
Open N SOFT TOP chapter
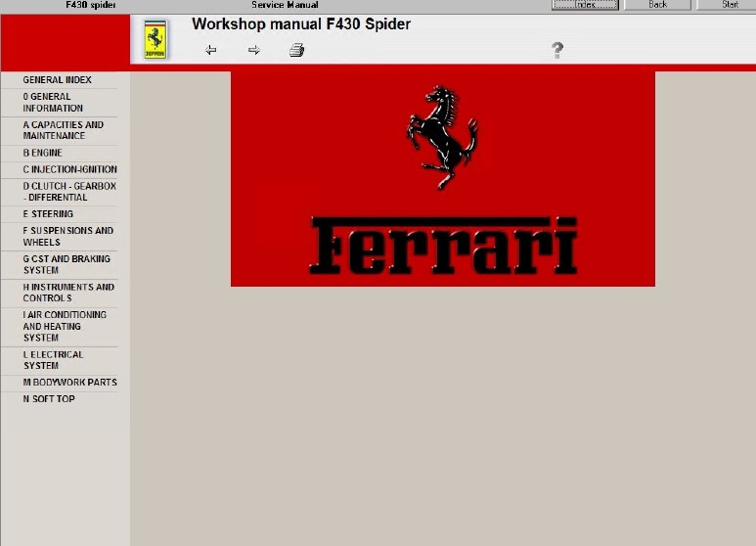point(49,399)
